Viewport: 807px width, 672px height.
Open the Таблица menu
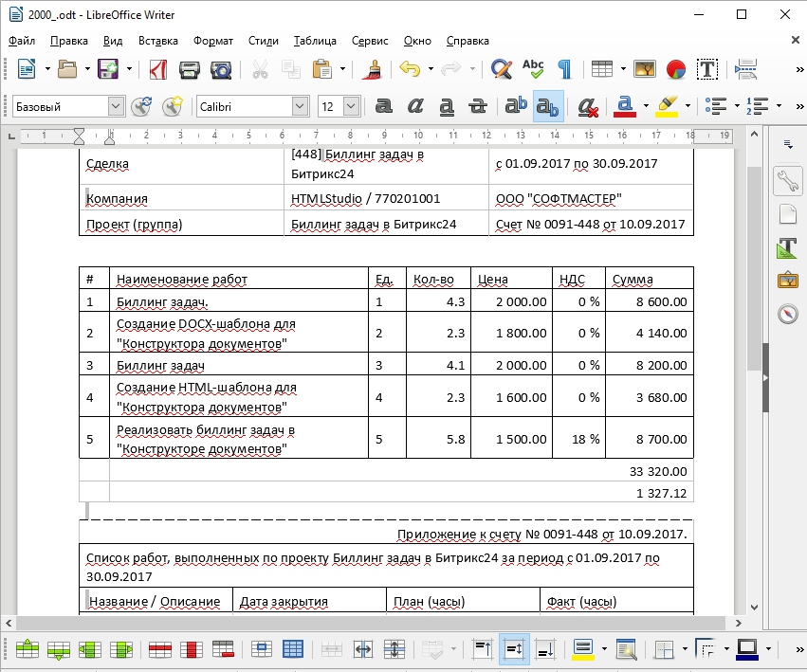pos(315,41)
